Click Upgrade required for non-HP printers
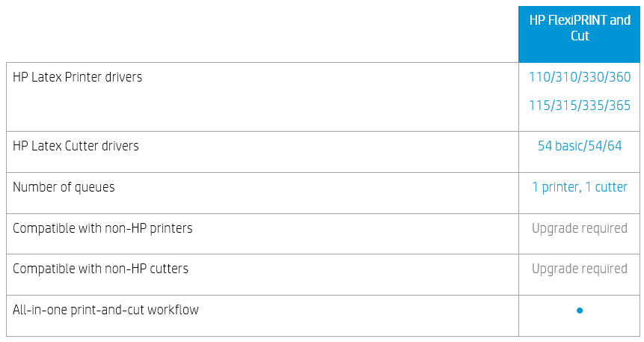The width and height of the screenshot is (644, 342). pos(580,228)
